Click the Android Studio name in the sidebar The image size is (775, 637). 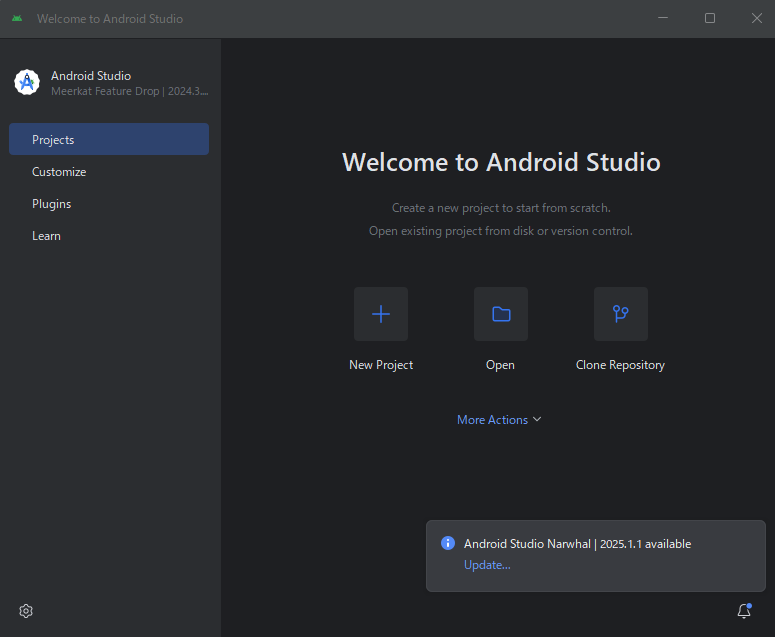click(x=91, y=76)
